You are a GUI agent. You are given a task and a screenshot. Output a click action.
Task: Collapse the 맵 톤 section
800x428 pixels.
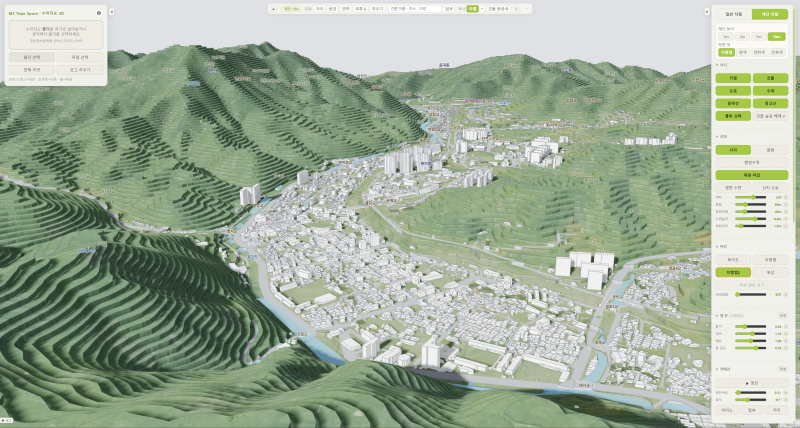(732, 316)
